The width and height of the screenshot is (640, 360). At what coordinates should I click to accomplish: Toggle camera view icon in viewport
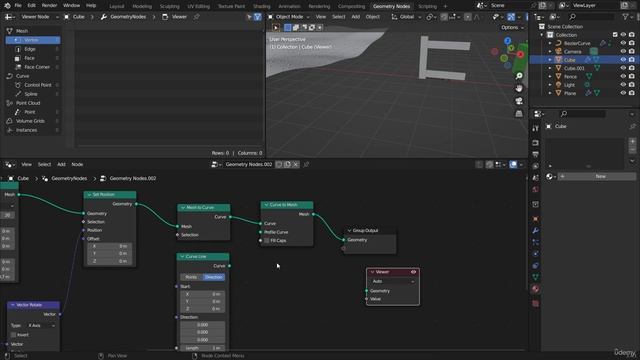(x=519, y=101)
